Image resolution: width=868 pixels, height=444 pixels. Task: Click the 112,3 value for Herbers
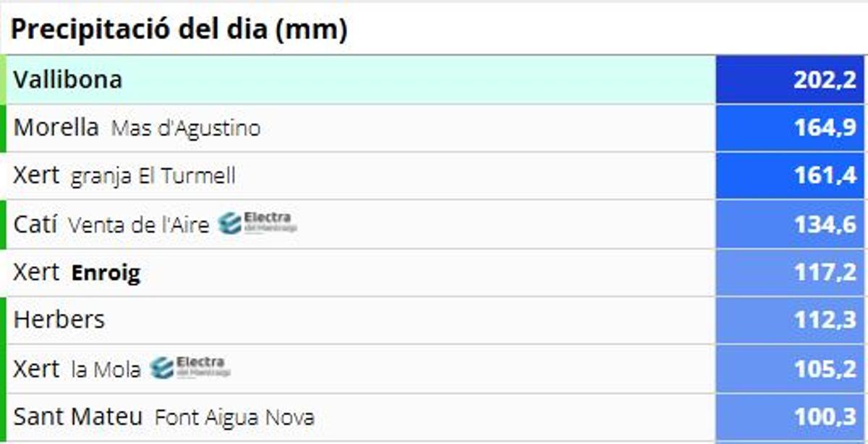pyautogui.click(x=791, y=320)
